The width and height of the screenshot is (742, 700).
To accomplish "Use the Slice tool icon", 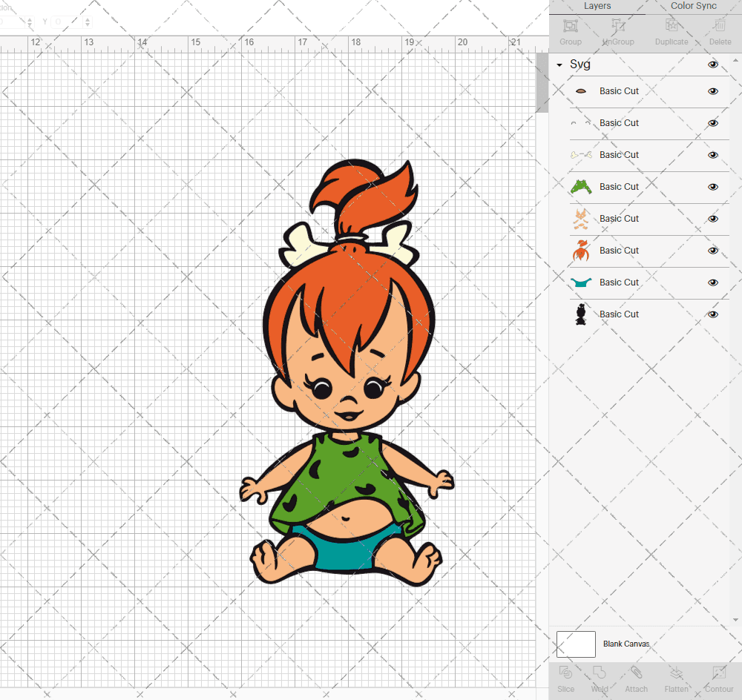I will [x=565, y=672].
